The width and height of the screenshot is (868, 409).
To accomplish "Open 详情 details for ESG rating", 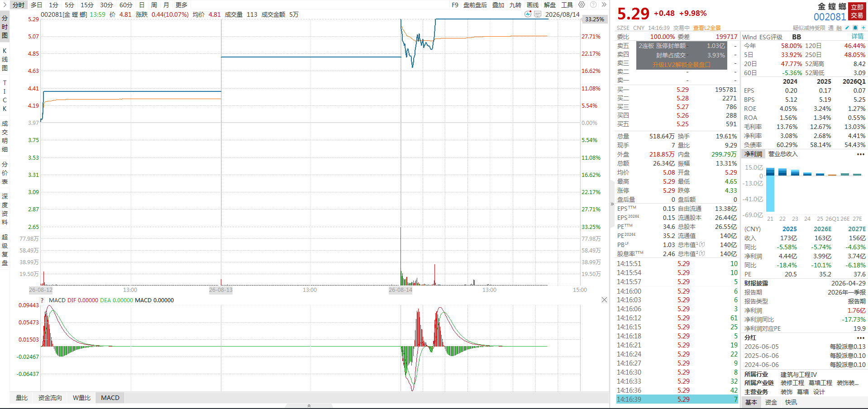I will (858, 37).
